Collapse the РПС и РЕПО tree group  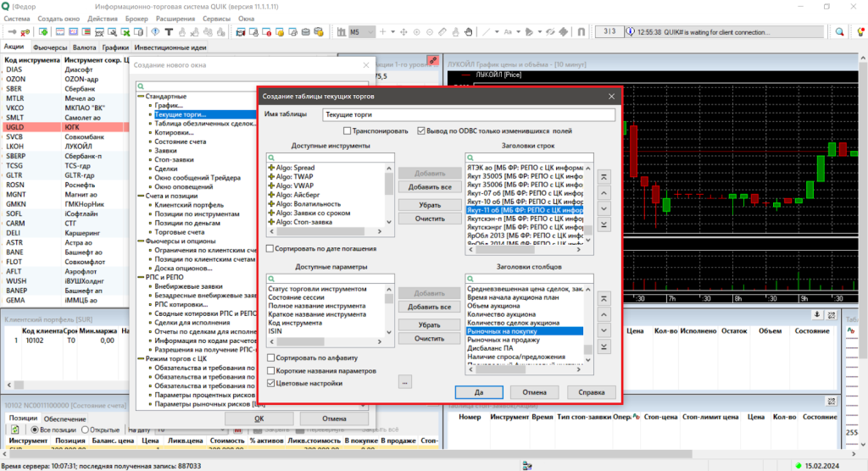141,277
